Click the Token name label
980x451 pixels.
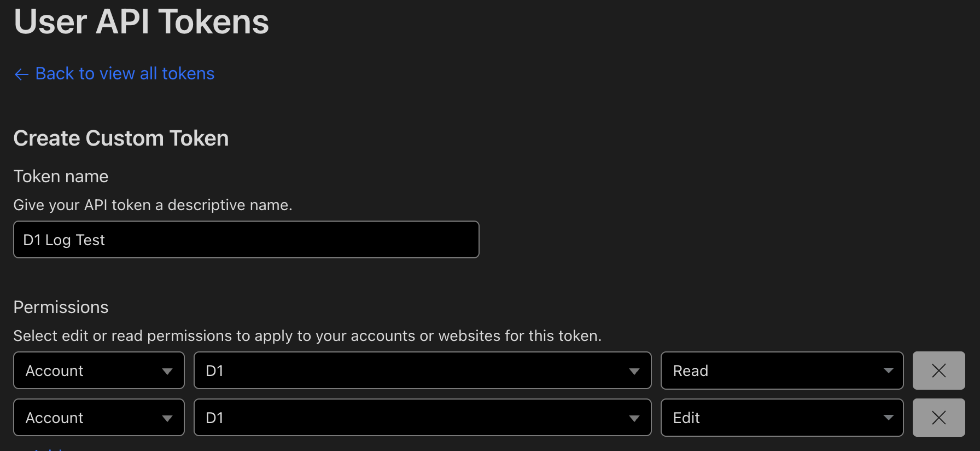pyautogui.click(x=61, y=176)
